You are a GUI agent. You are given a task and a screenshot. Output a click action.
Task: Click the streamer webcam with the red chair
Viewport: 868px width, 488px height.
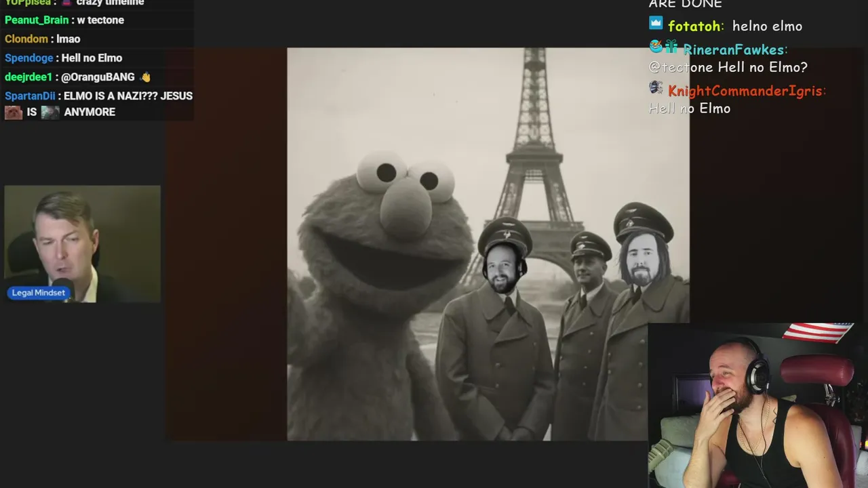pos(757,405)
